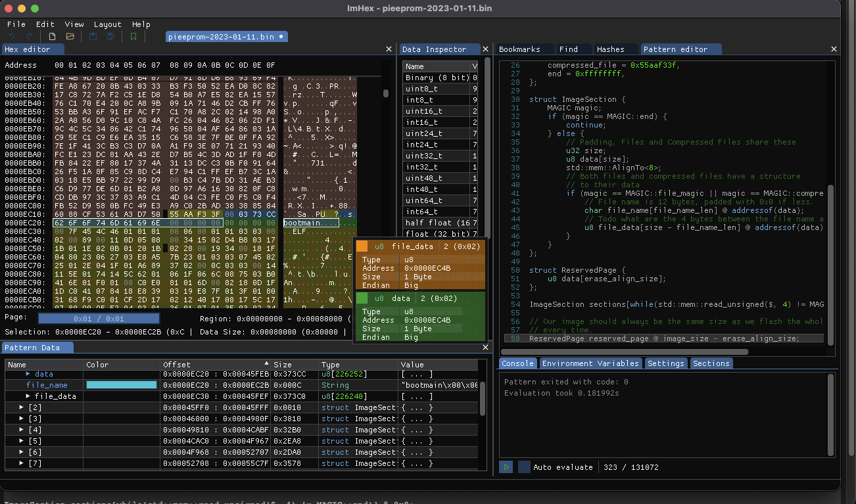
Task: Click the page selector slider field
Action: (x=99, y=319)
